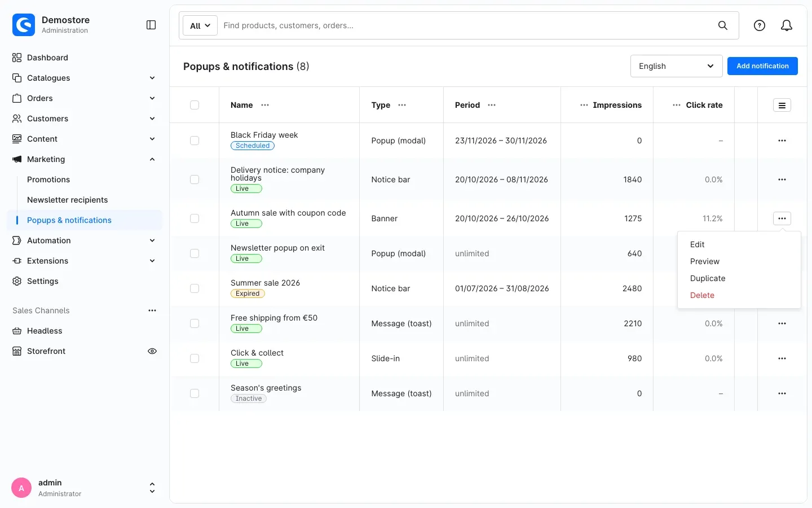Open the All search filter dropdown

click(200, 25)
